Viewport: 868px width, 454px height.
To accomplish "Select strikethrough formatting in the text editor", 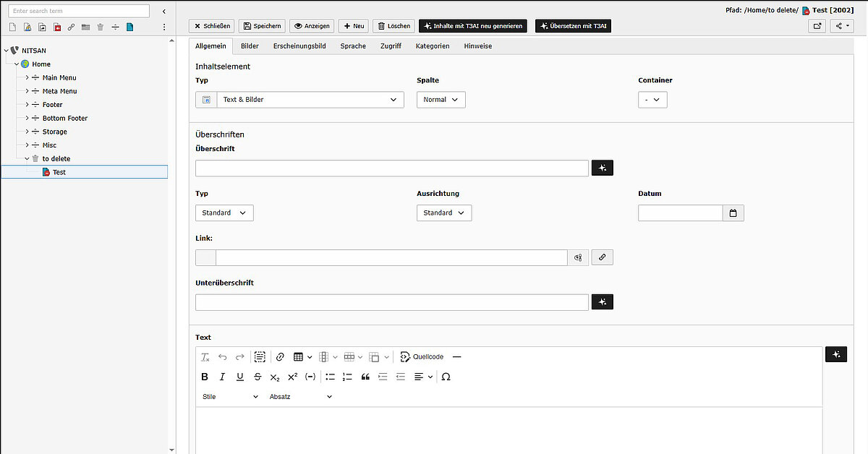I will click(x=258, y=377).
